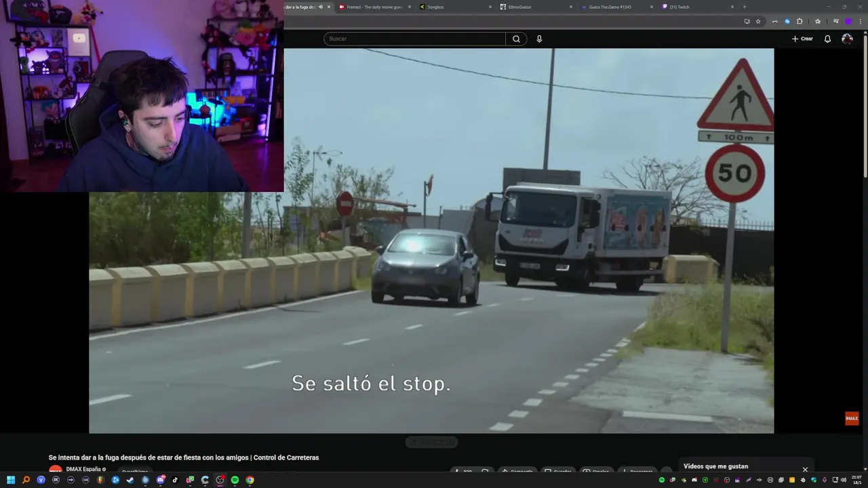The width and height of the screenshot is (868, 488).
Task: Click the video title text
Action: pos(183,457)
